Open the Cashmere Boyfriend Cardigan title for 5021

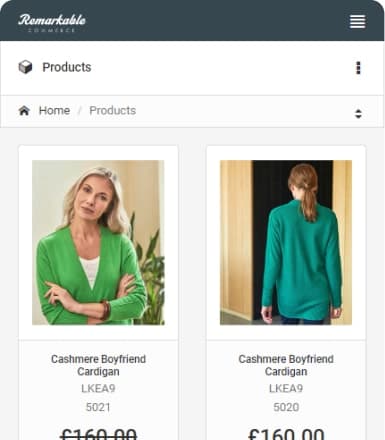(x=98, y=365)
